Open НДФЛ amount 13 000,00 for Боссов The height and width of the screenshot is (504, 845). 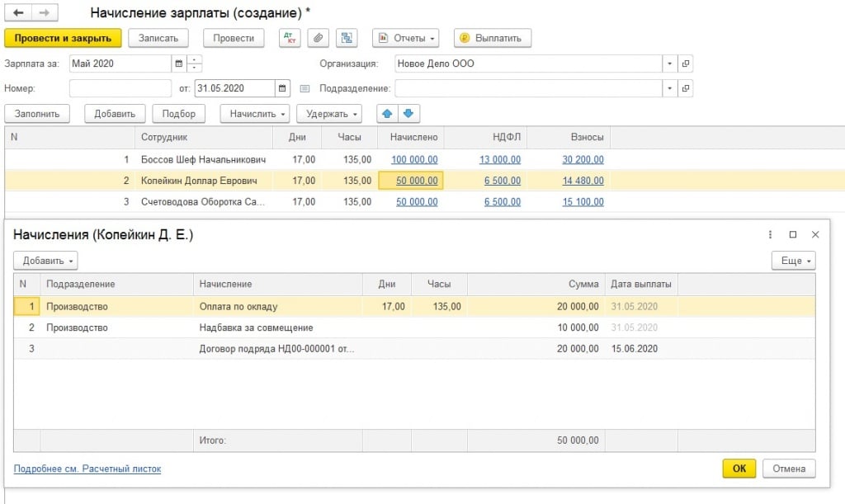(500, 159)
